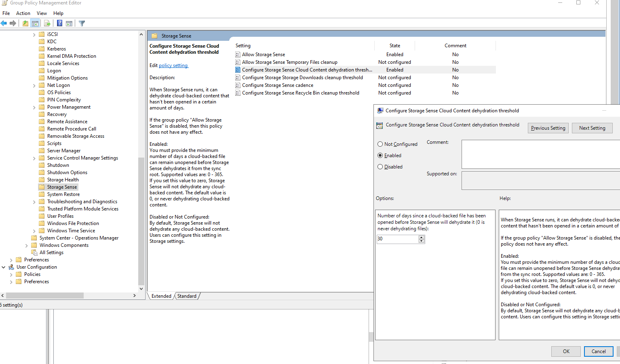The image size is (620, 364).
Task: Toggle the Show/Hide Action Pane icon
Action: coord(69,23)
